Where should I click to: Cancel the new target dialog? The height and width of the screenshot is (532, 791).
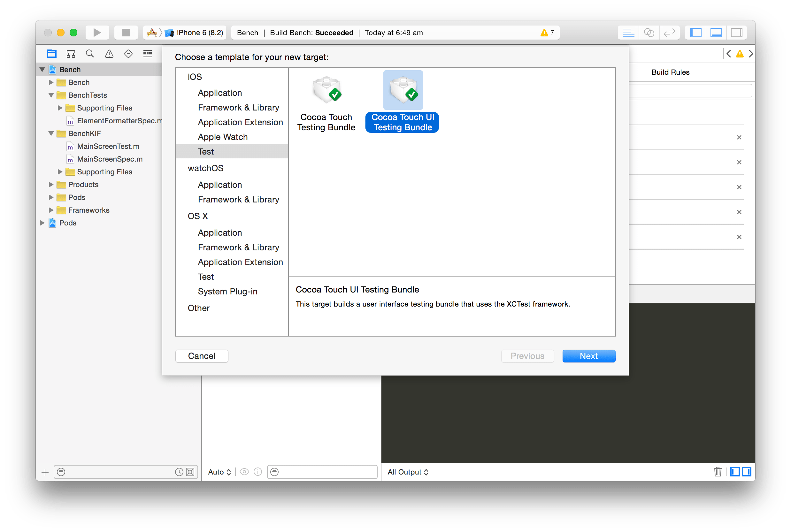(202, 356)
